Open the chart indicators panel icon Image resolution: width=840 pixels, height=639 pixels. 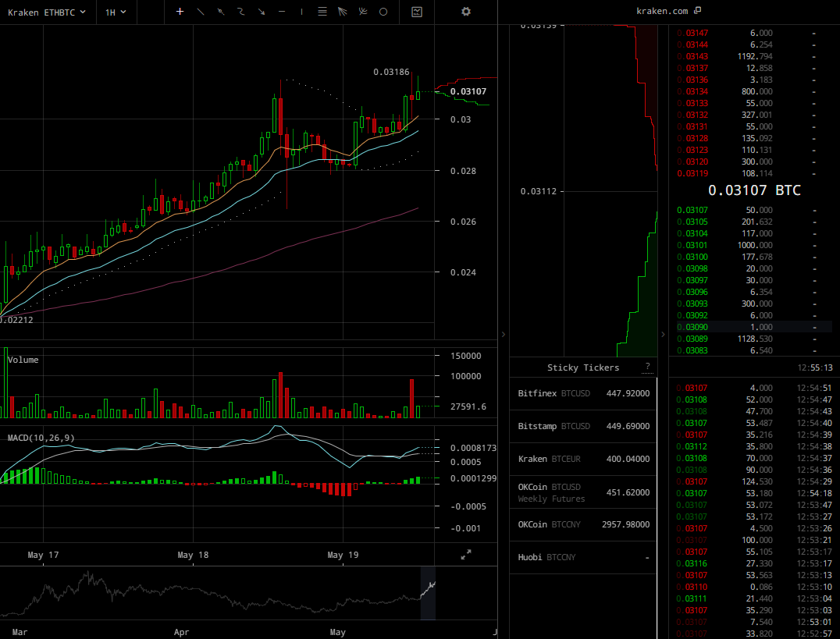pos(417,12)
